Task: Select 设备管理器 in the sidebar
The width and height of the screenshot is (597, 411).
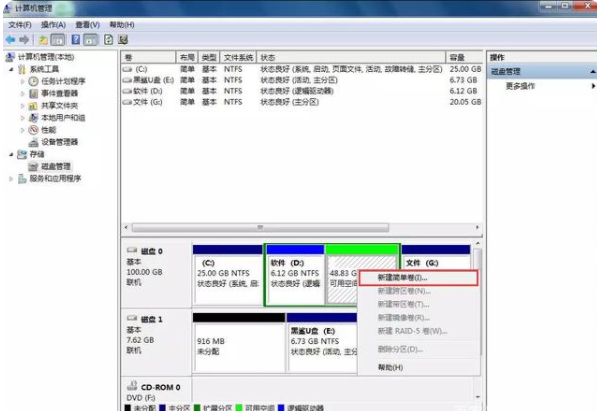Action: click(59, 142)
